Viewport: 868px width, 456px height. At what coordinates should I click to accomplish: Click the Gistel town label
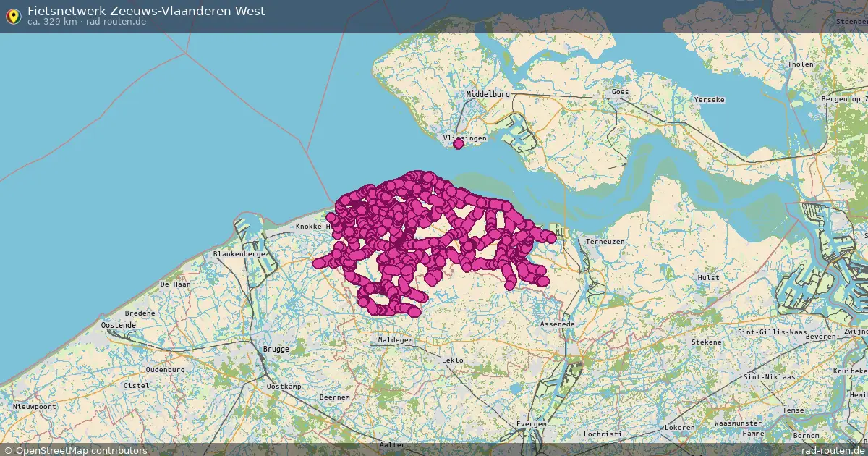(x=135, y=386)
